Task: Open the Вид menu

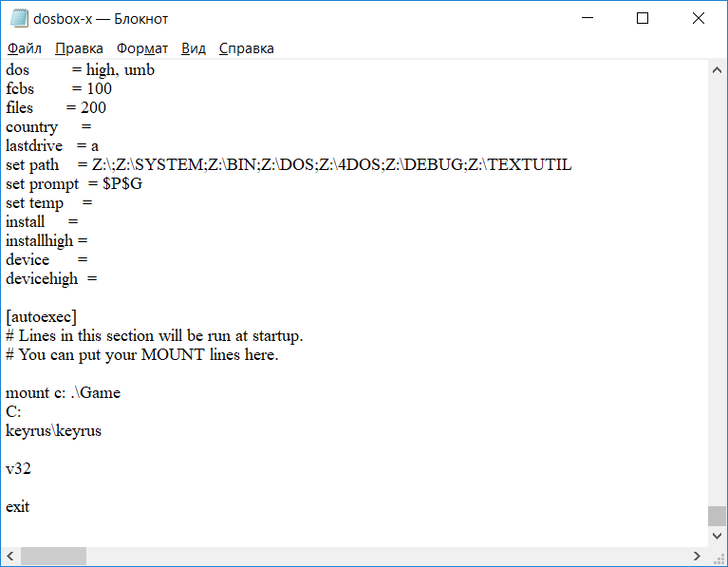Action: pos(193,48)
